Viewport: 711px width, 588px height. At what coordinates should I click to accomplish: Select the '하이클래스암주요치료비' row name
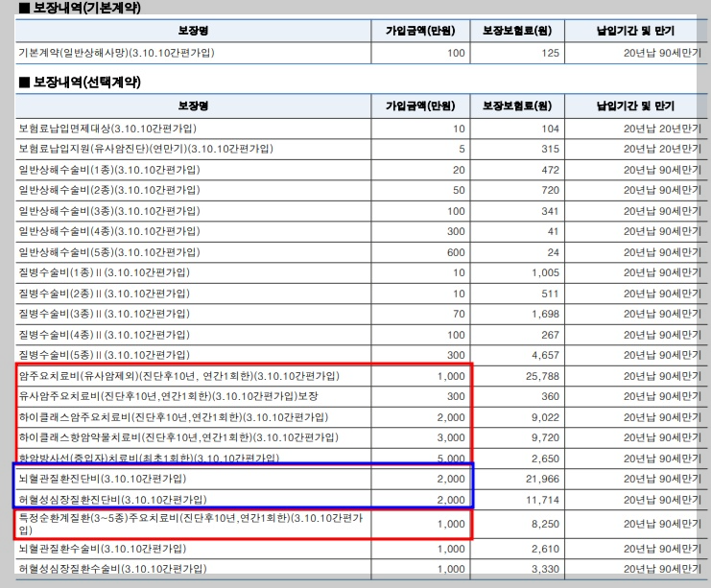(174, 417)
